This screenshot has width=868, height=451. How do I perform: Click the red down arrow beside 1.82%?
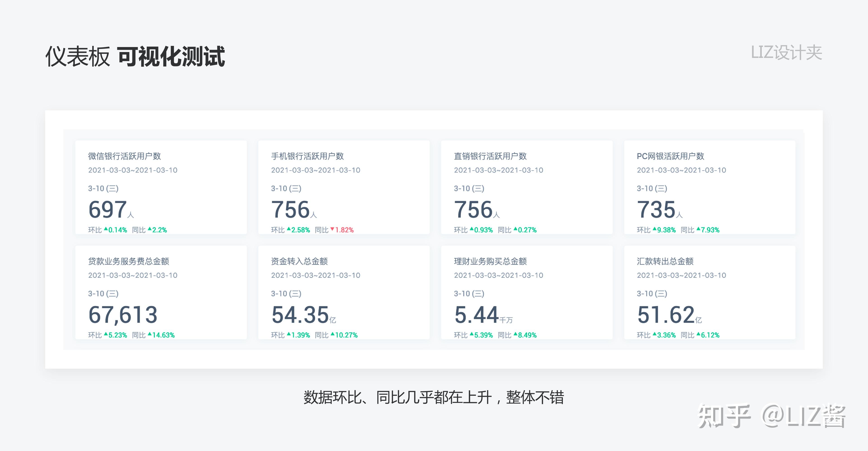click(332, 229)
